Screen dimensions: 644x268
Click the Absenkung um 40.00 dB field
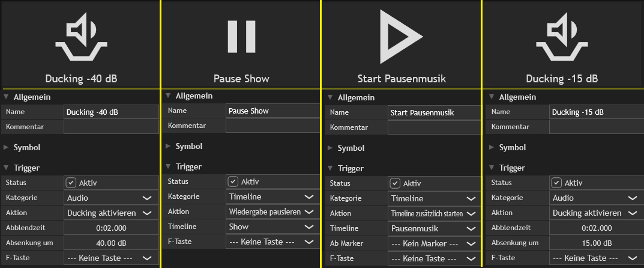click(x=111, y=243)
